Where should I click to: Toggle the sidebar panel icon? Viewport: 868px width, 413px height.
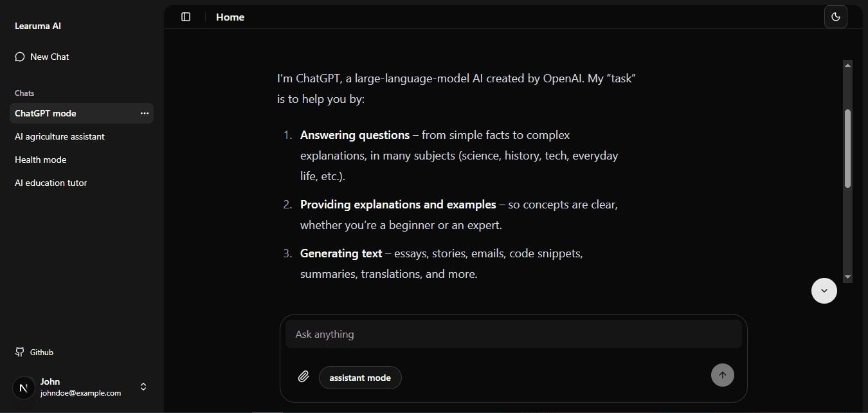[x=186, y=17]
